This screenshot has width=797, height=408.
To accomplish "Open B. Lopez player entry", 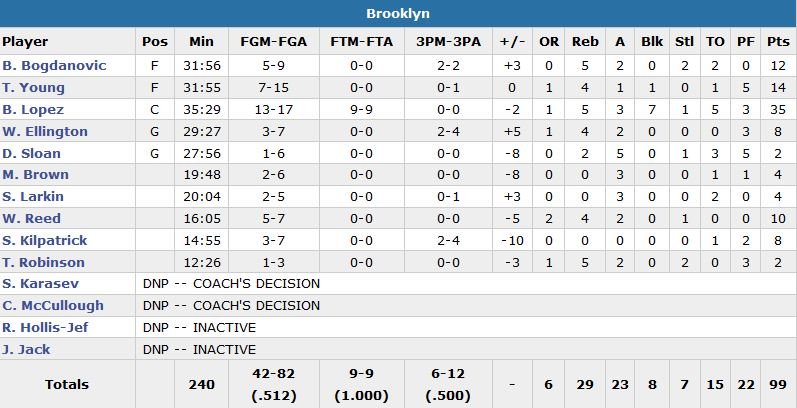I will point(34,109).
